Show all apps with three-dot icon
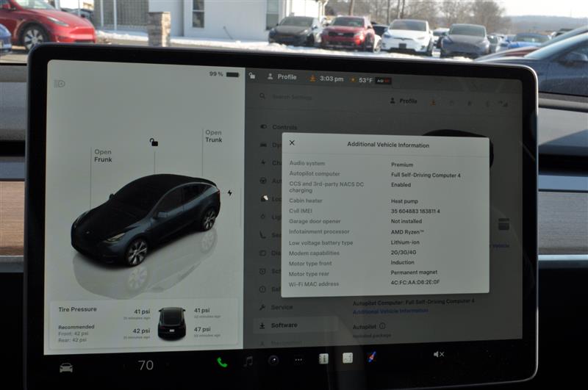 pyautogui.click(x=298, y=360)
